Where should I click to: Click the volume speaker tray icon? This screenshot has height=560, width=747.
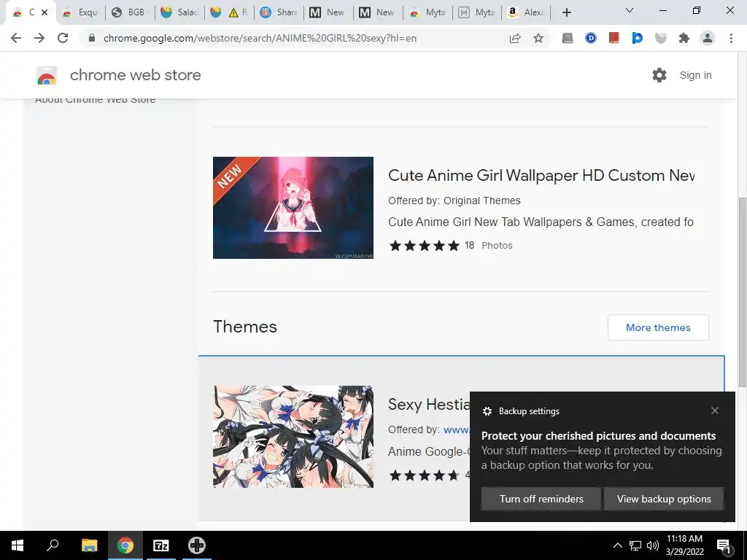(653, 545)
